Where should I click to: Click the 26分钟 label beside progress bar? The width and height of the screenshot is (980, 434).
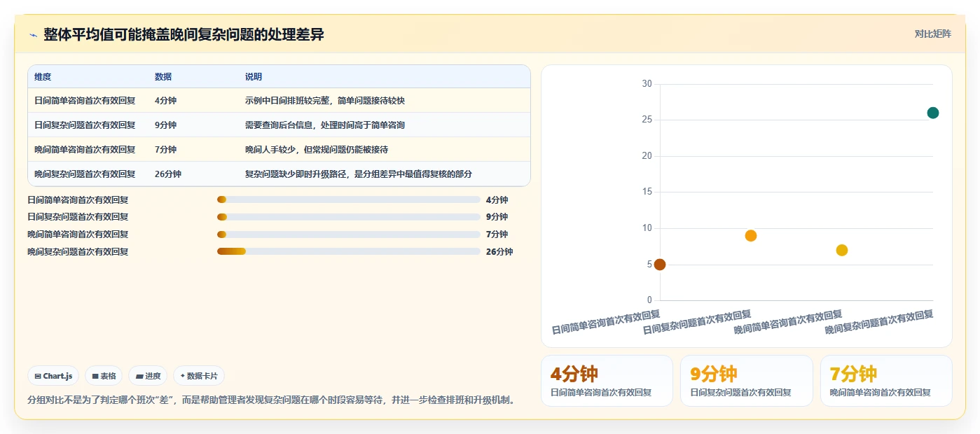(499, 251)
